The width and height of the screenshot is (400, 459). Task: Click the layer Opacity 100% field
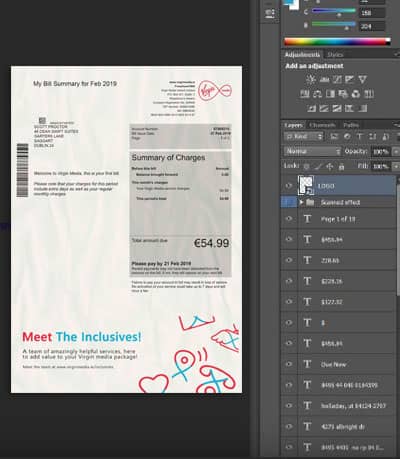coord(380,151)
